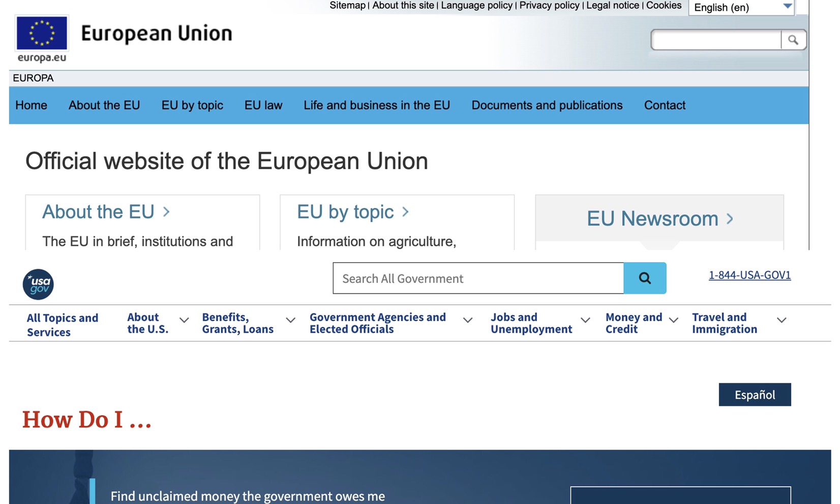Open Contact in the EU navigation bar
Viewport: 840px width, 504px height.
click(x=665, y=105)
